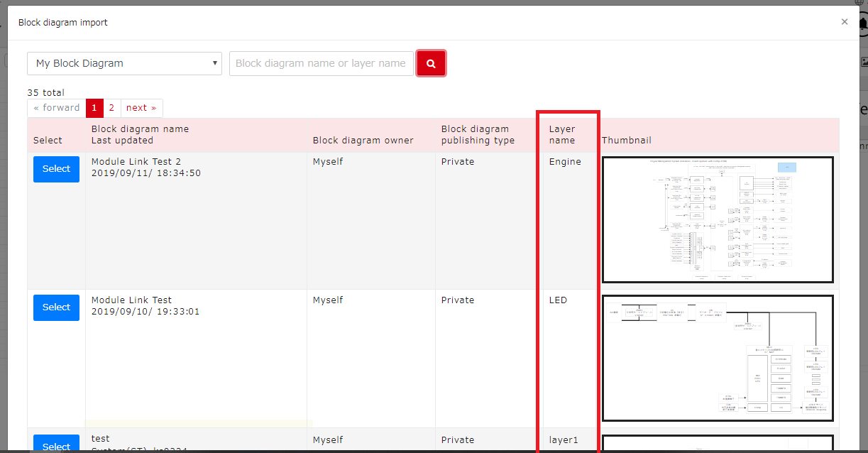868x453 pixels.
Task: Click the Block diagram name column header
Action: (140, 129)
